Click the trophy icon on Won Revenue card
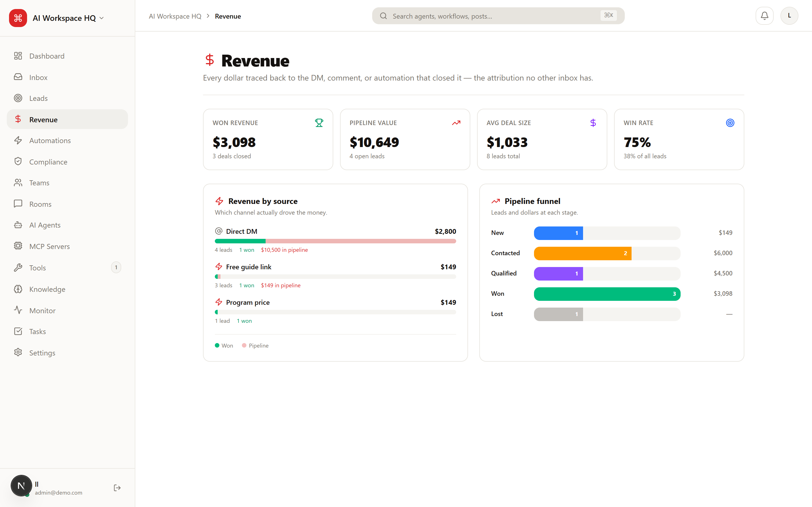This screenshot has height=507, width=812. tap(319, 123)
